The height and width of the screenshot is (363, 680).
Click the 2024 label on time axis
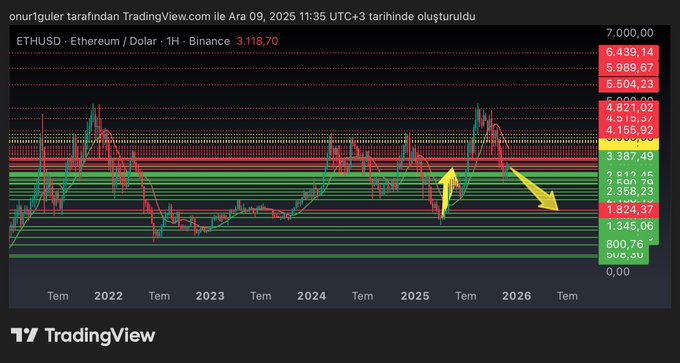[312, 296]
